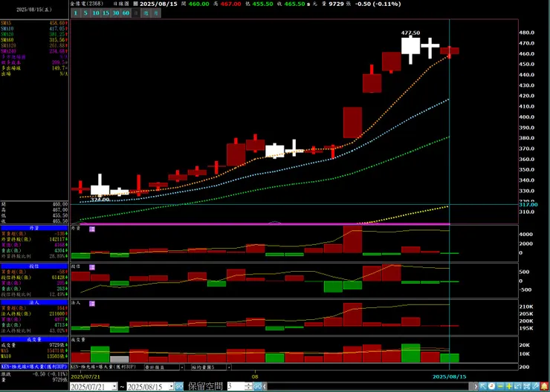Click the curved undo arrow icon
Image resolution: width=550 pixels, height=392 pixels.
[x=518, y=386]
